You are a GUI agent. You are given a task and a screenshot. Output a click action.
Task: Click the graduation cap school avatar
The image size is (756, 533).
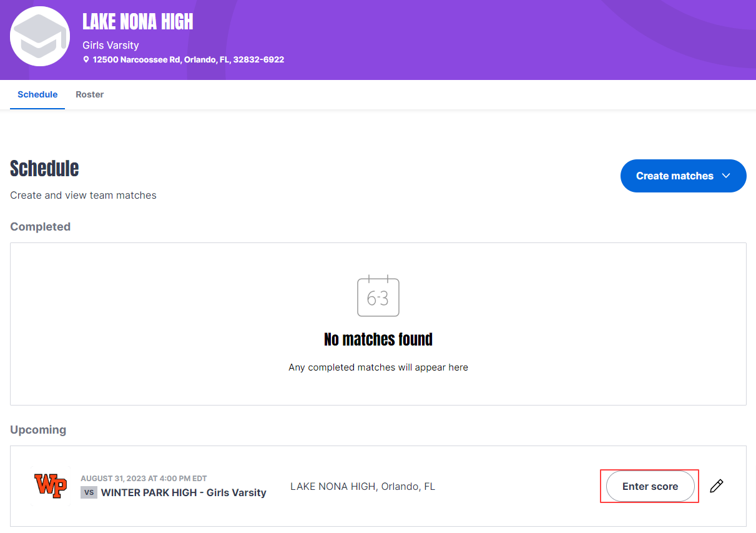[x=40, y=36]
